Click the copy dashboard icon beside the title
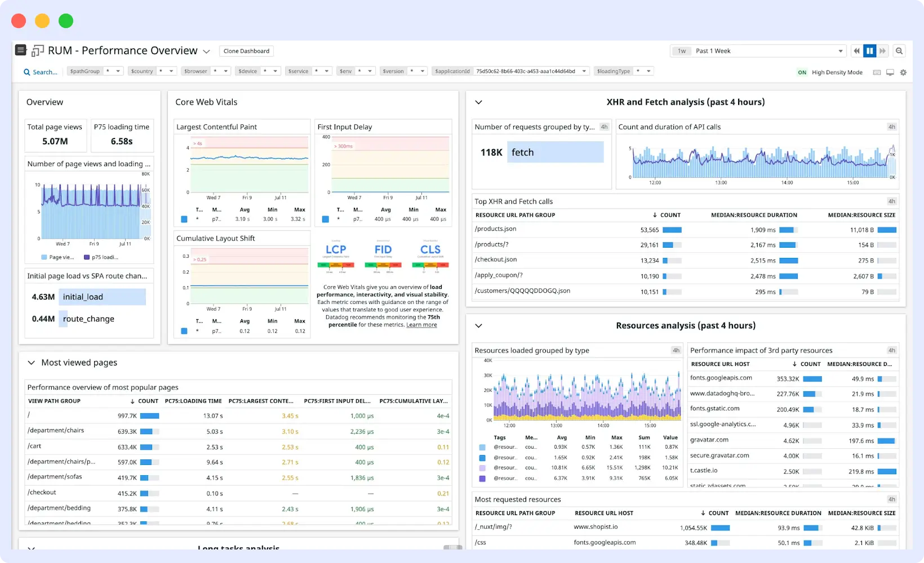The image size is (924, 563). point(37,50)
